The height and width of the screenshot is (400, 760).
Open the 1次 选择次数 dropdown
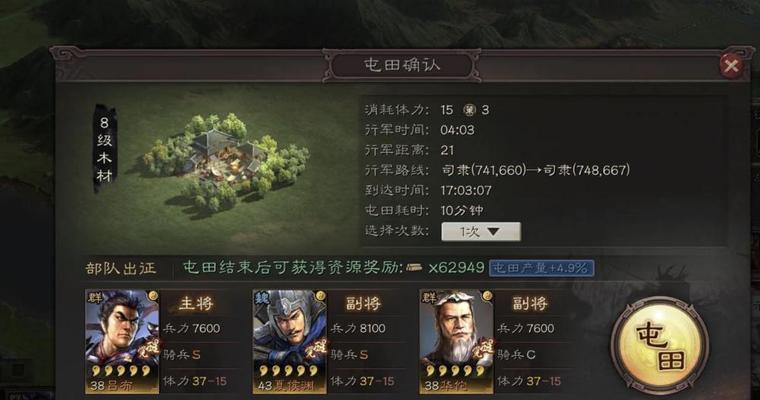tap(481, 232)
